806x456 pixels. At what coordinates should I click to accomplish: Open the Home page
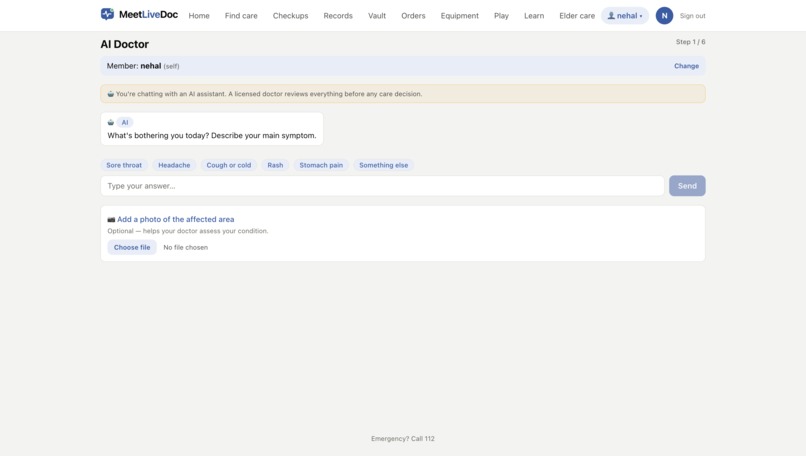[x=199, y=16]
